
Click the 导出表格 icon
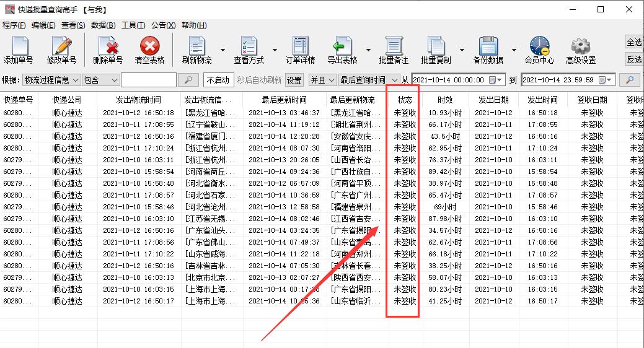pyautogui.click(x=342, y=46)
